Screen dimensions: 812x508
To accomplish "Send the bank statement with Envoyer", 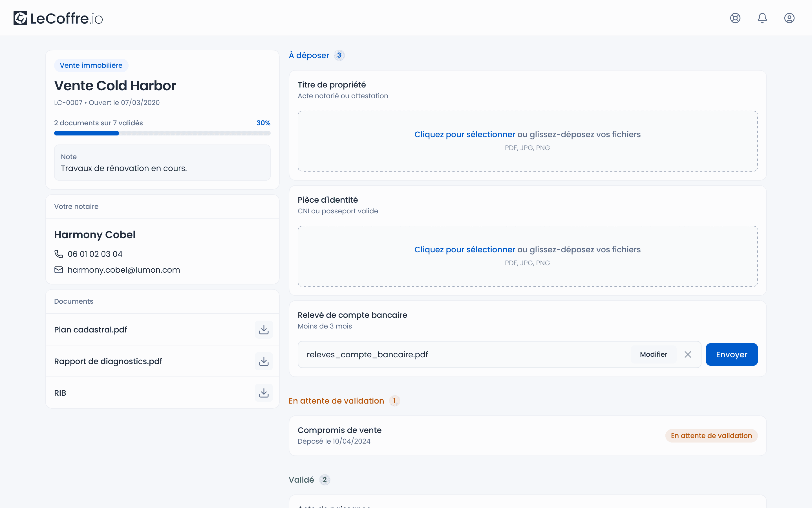I will [731, 354].
